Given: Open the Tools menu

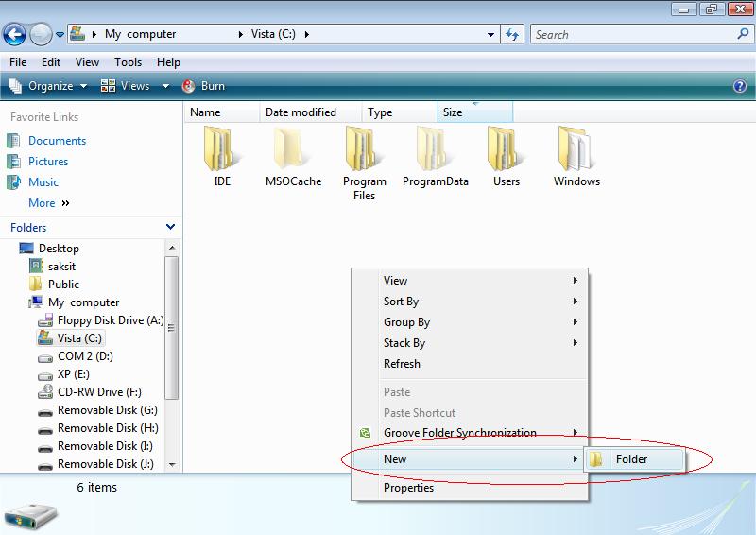Looking at the screenshot, I should pos(128,62).
